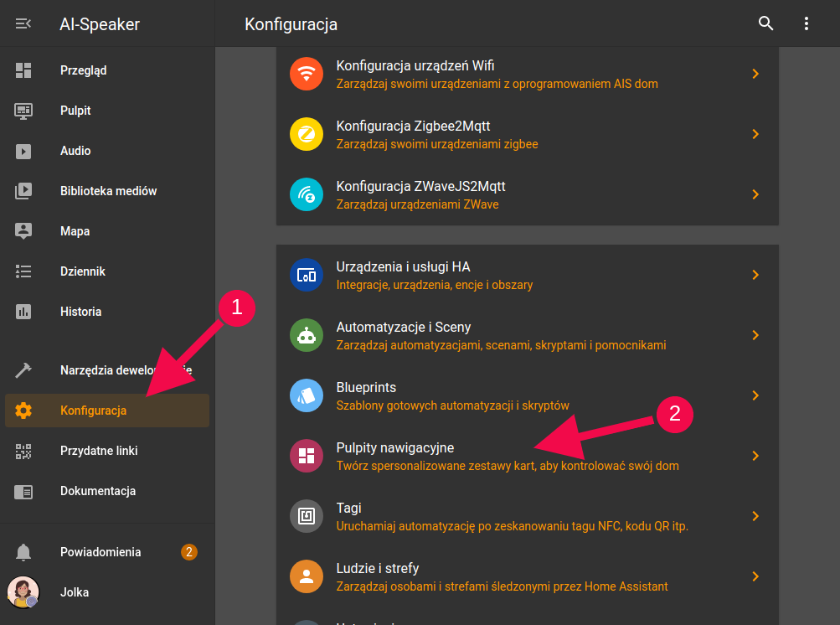Click the Przydatne linki QR icon

tap(23, 451)
